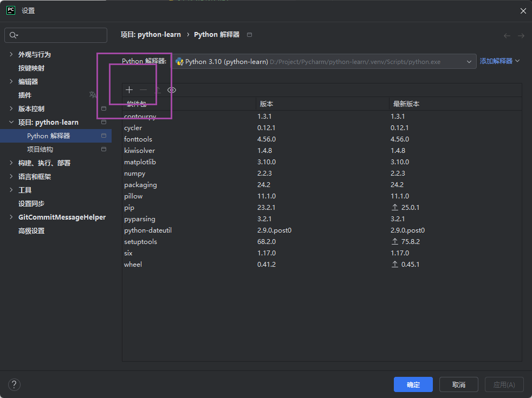
Task: Select the setuptools package row
Action: pos(322,241)
